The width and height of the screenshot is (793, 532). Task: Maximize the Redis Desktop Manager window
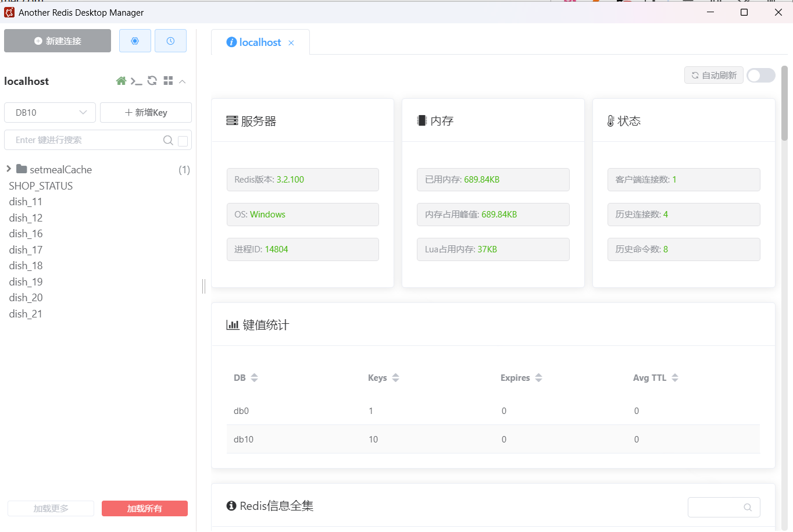point(744,12)
